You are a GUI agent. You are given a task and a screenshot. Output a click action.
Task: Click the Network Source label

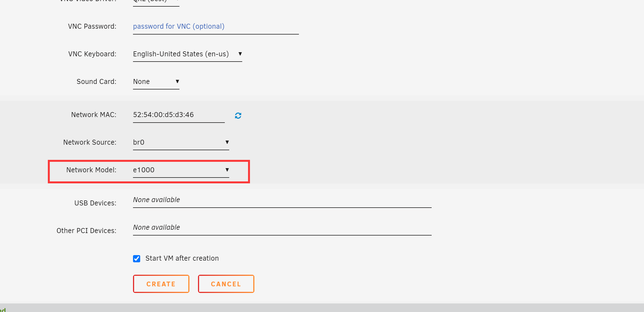coord(90,142)
